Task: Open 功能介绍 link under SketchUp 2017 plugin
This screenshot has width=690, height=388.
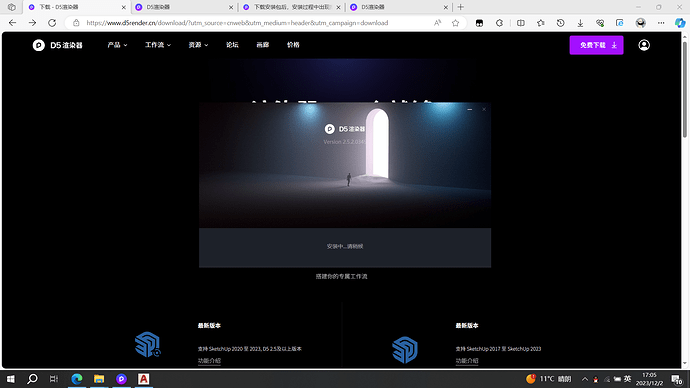Action: [x=467, y=360]
